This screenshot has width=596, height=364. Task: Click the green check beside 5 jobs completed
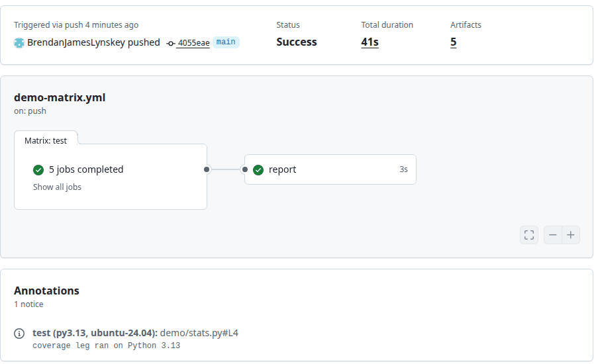38,170
